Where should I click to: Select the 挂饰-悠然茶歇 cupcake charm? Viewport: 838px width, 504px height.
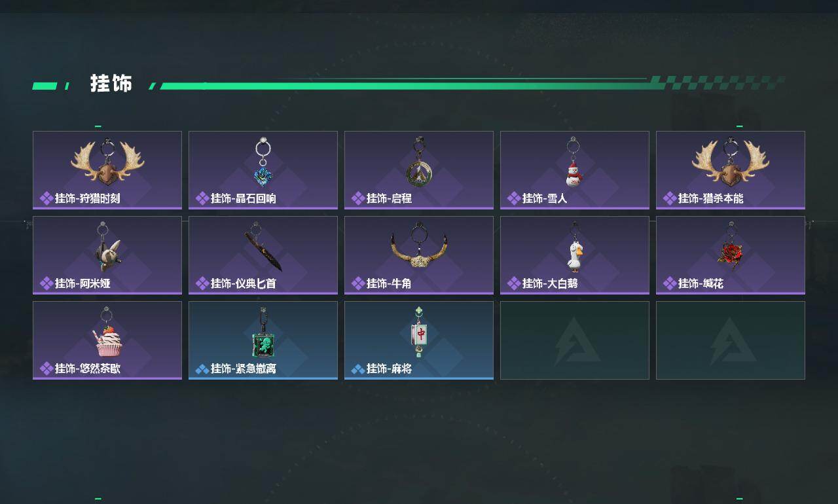tap(107, 340)
